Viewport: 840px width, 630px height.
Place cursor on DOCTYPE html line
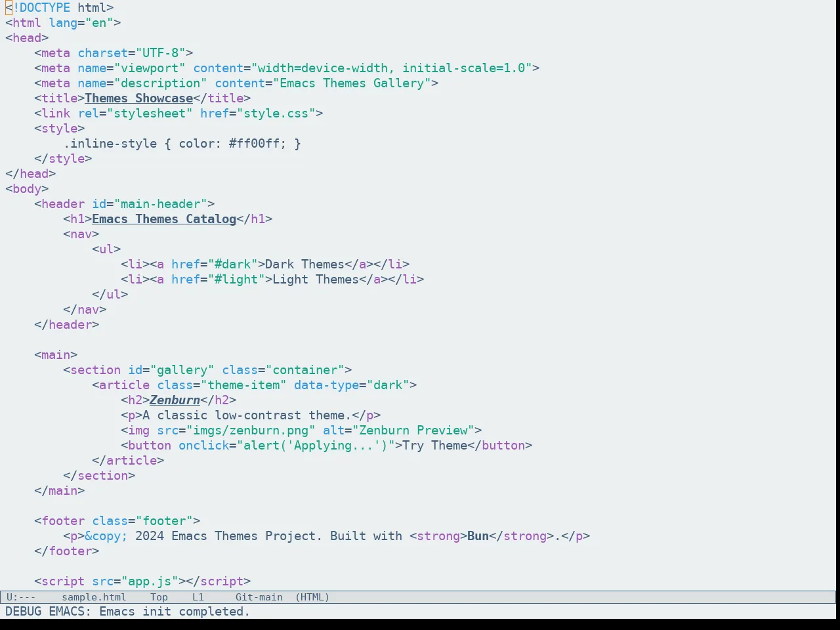tap(59, 8)
